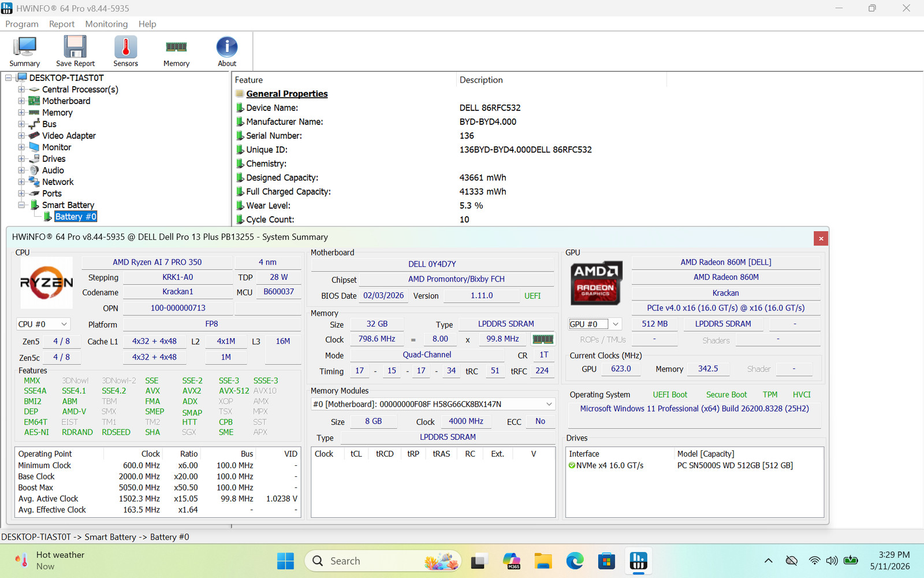
Task: Open the memory module selector dropdown
Action: pos(433,404)
